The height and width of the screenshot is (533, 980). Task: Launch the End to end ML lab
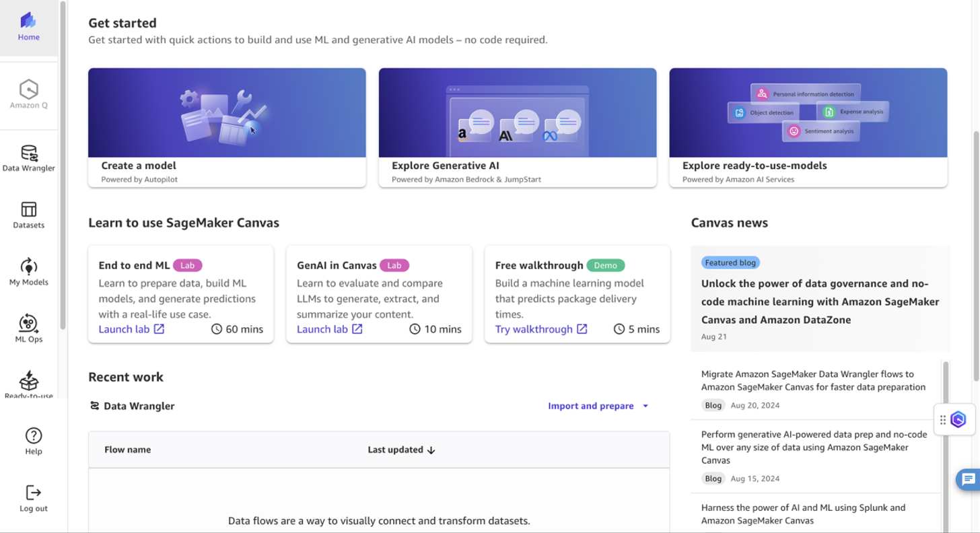coord(131,329)
